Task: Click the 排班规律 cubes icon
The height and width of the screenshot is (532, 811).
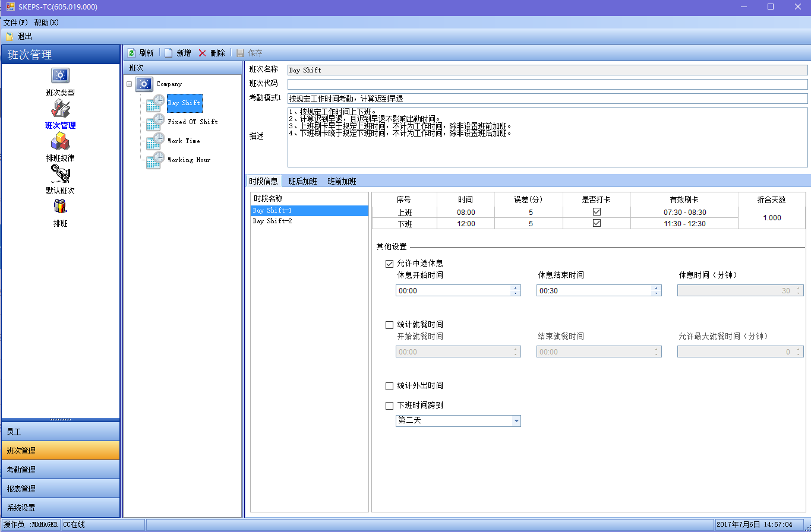Action: (x=60, y=141)
